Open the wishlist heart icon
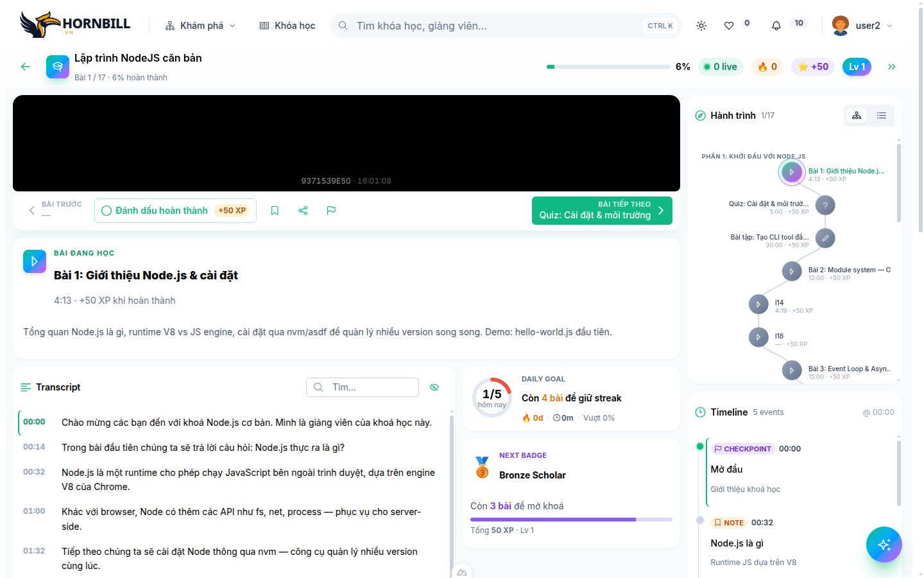This screenshot has height=578, width=924. click(729, 26)
